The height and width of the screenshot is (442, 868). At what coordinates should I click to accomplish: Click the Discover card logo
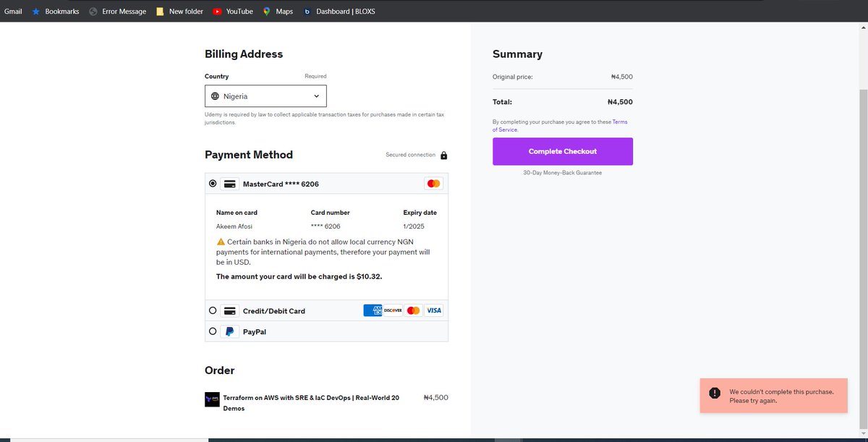[x=393, y=310]
